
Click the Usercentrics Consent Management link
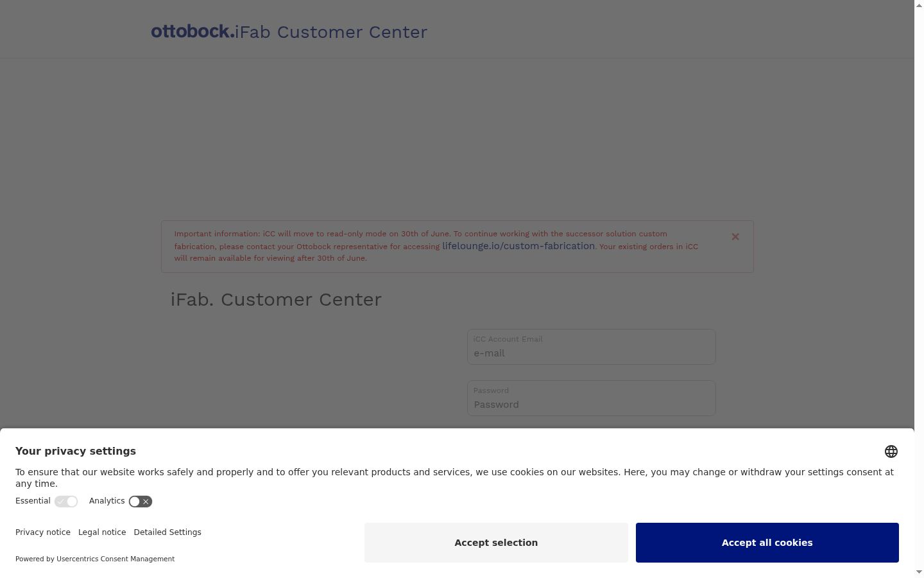[116, 559]
